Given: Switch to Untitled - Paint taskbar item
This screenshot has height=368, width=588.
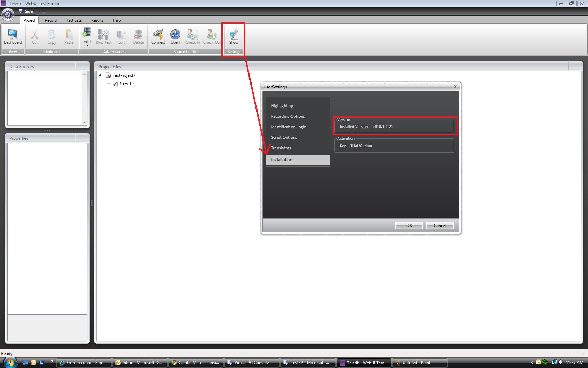Looking at the screenshot, I should click(x=420, y=363).
